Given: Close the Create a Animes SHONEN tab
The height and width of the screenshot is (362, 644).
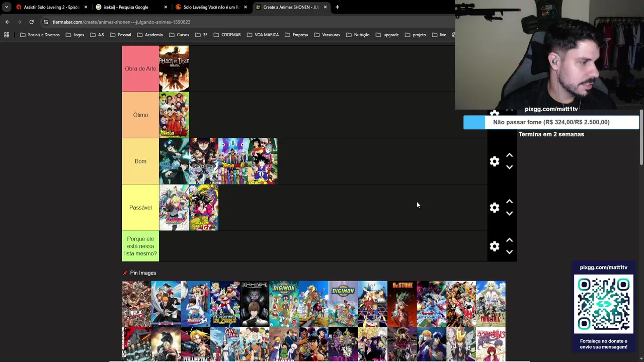Looking at the screenshot, I should [325, 7].
